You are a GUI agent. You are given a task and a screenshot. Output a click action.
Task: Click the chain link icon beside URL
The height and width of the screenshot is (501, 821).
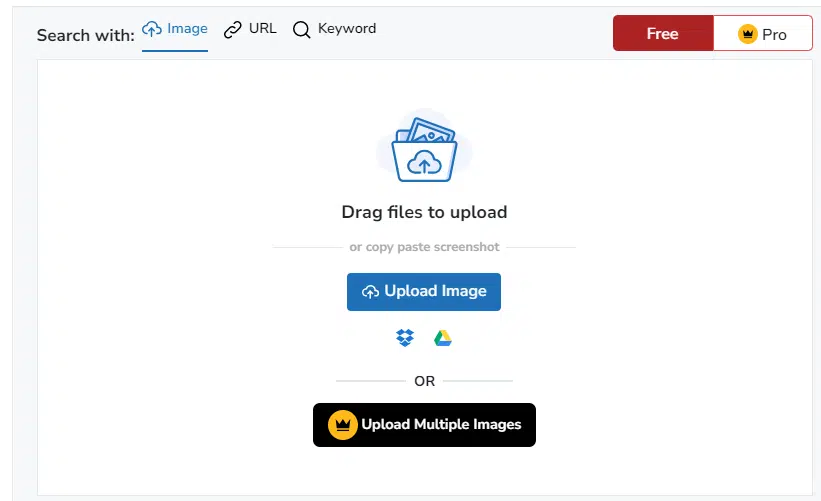233,30
